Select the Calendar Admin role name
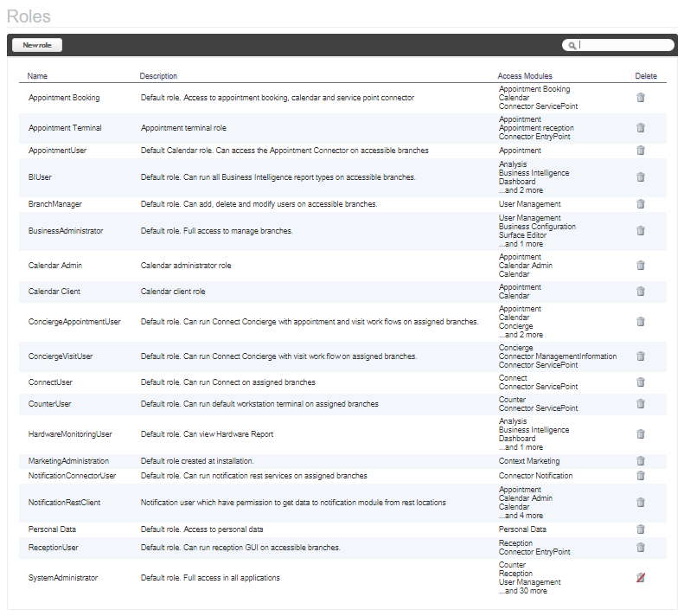This screenshot has height=616, width=684. [x=55, y=266]
